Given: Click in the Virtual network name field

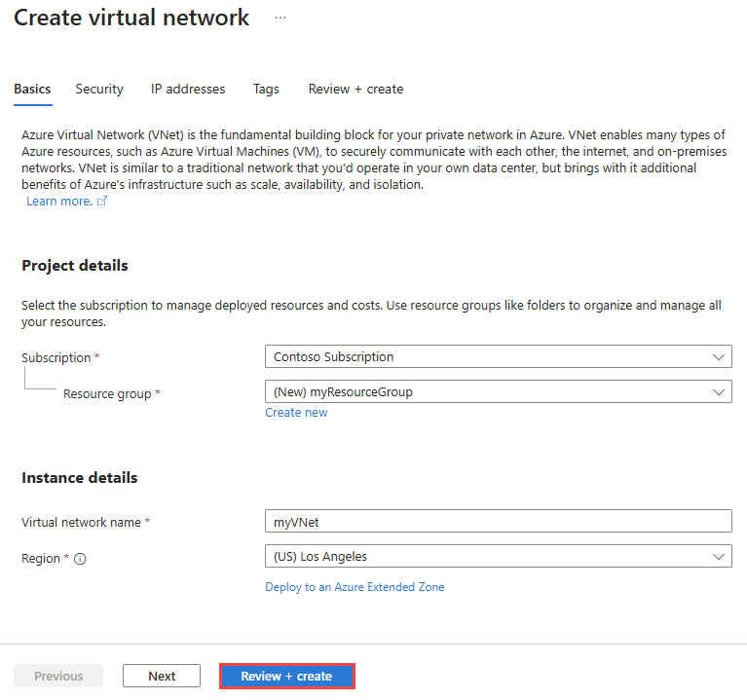Looking at the screenshot, I should click(x=498, y=522).
